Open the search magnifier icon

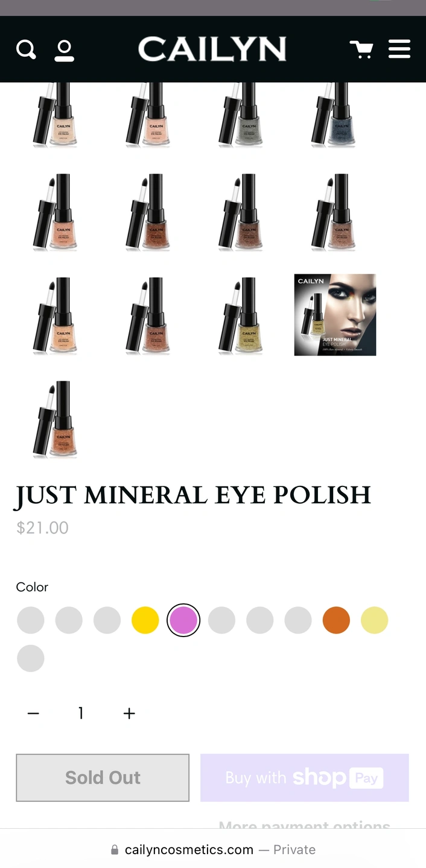26,49
